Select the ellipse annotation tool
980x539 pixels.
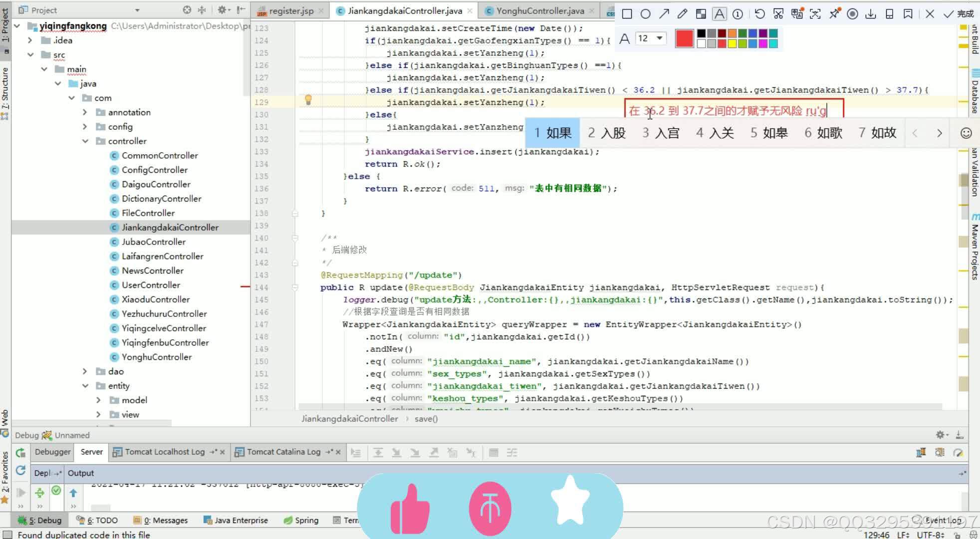pyautogui.click(x=645, y=14)
